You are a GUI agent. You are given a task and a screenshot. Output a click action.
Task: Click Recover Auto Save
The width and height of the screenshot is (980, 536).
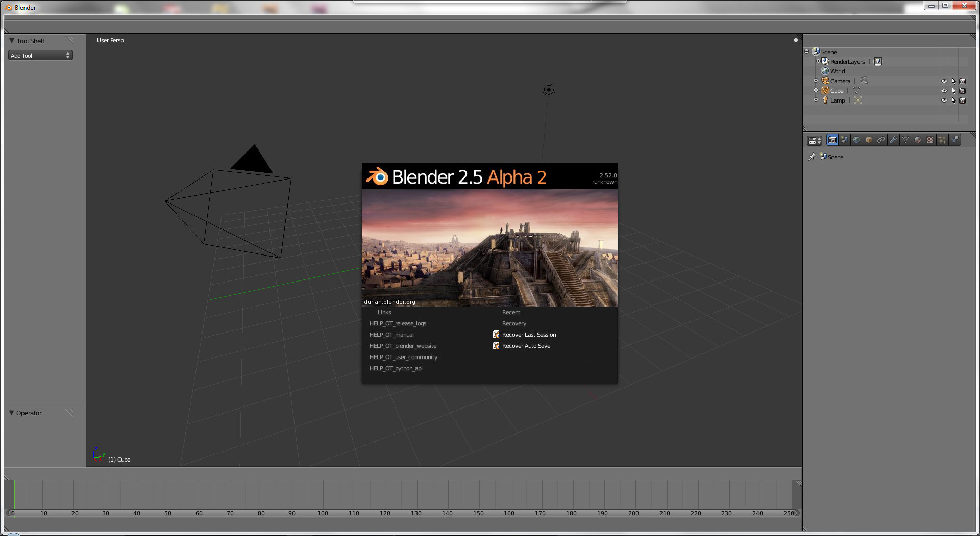pyautogui.click(x=522, y=346)
